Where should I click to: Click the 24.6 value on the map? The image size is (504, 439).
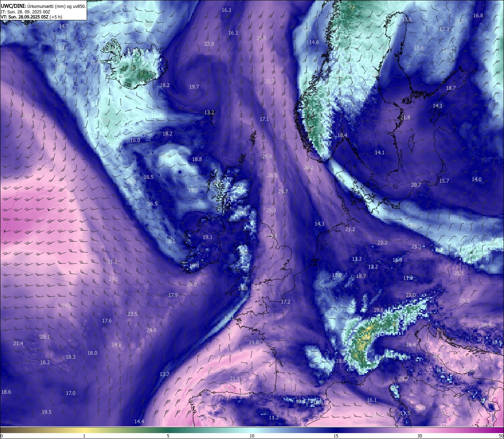(116, 345)
